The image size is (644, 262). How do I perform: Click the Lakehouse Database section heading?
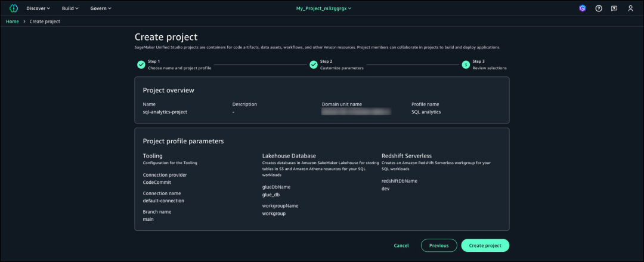[289, 156]
